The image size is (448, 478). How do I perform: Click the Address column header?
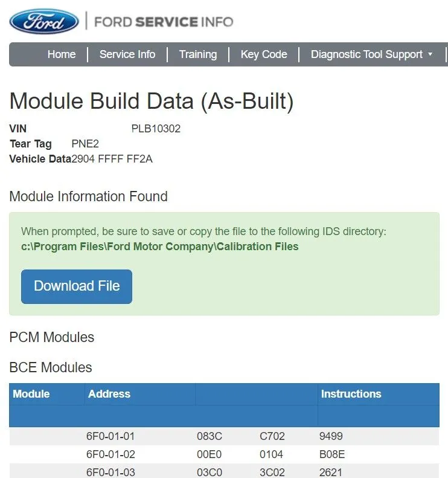[x=109, y=394]
